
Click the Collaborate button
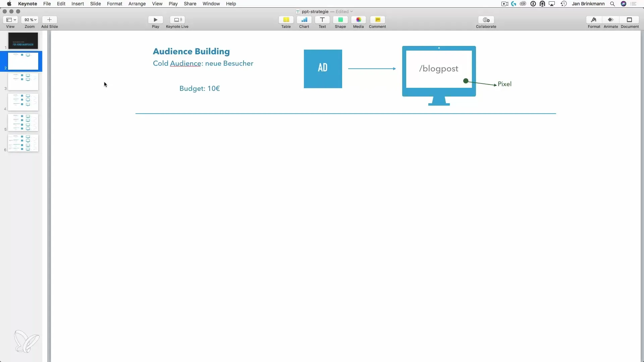[x=486, y=20]
